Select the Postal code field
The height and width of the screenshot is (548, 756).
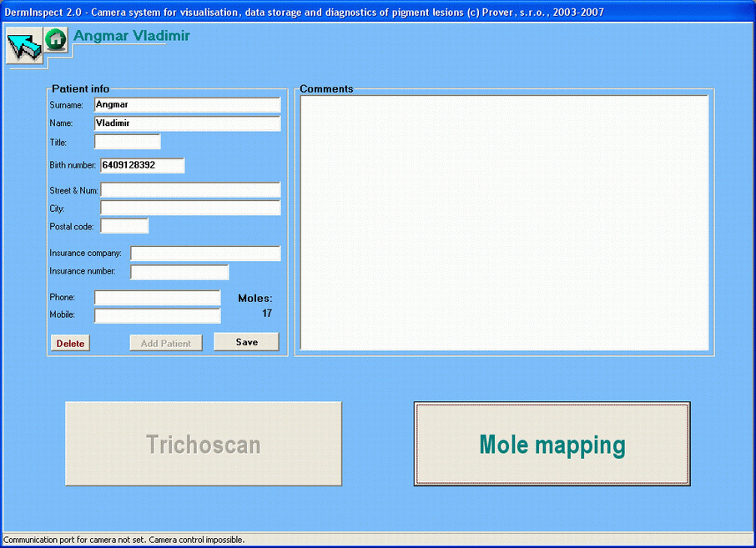[x=124, y=225]
